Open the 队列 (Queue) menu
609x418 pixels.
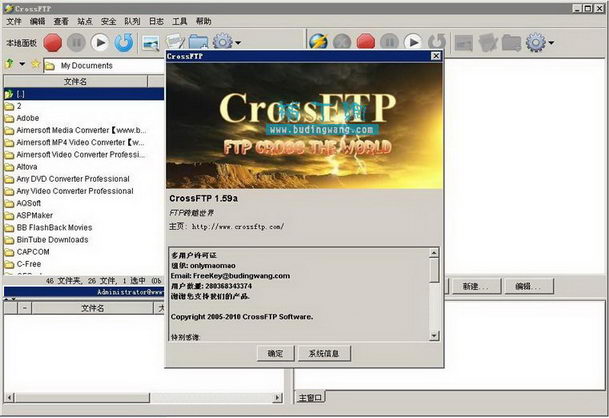click(x=132, y=21)
